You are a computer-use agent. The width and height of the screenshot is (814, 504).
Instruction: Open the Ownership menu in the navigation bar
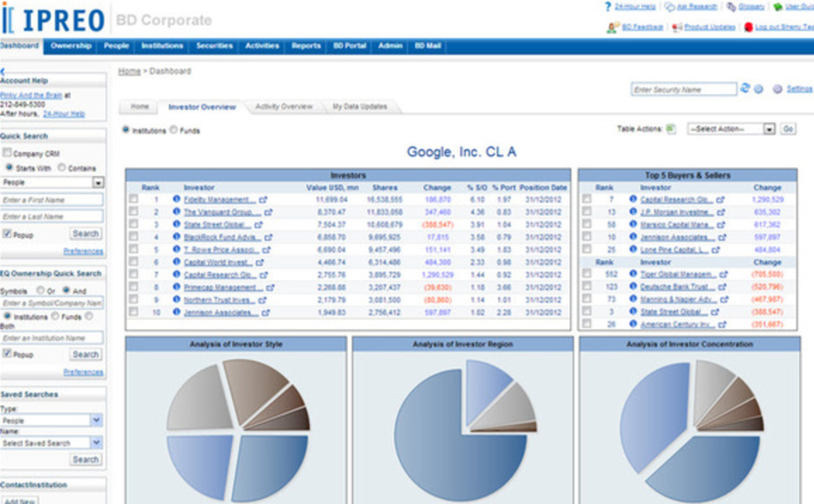point(71,45)
